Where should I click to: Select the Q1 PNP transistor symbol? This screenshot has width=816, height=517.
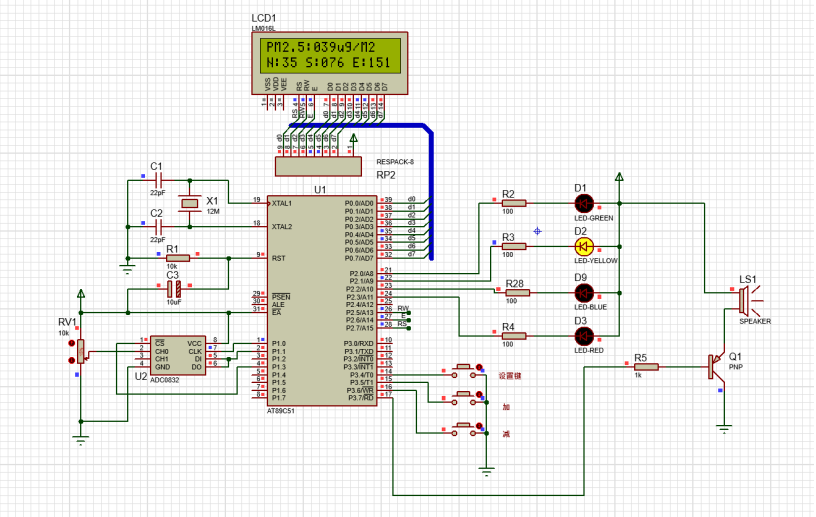pos(717,367)
